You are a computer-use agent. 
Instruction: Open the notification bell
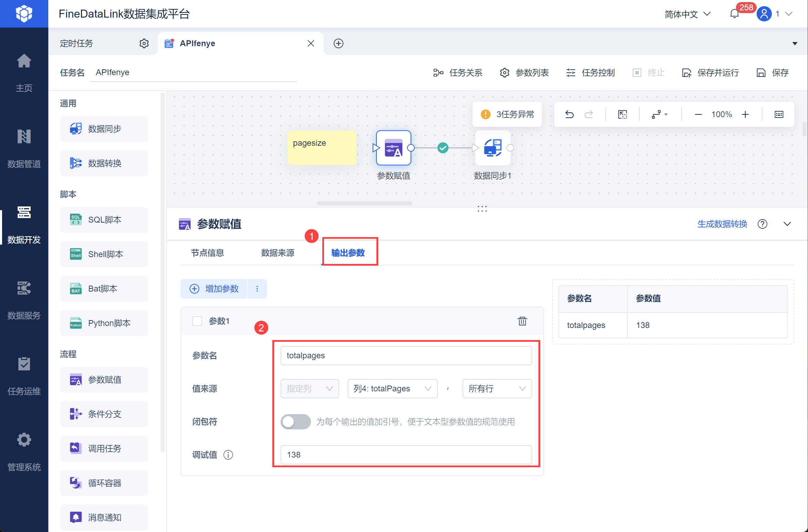pos(734,14)
